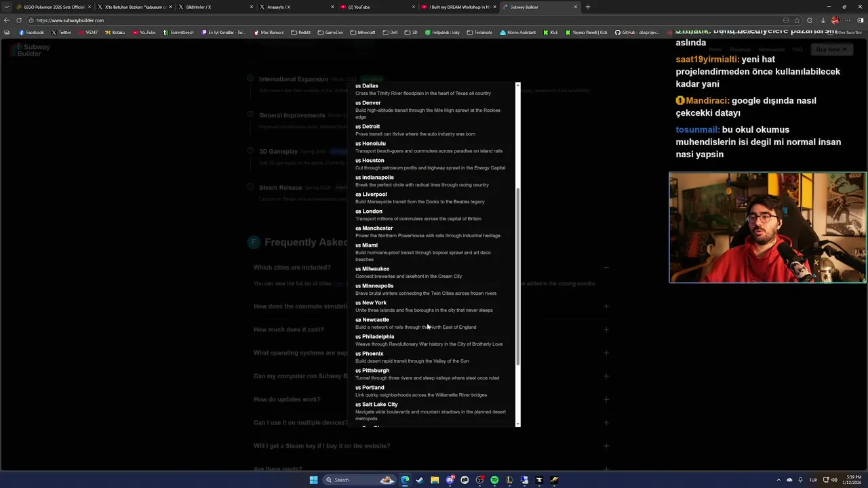Open the Windows Start menu
The image size is (868, 488).
pos(313,480)
